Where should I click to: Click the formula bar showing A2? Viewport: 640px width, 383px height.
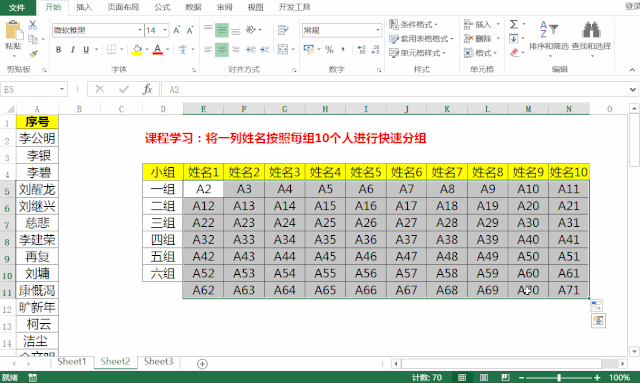click(x=394, y=89)
